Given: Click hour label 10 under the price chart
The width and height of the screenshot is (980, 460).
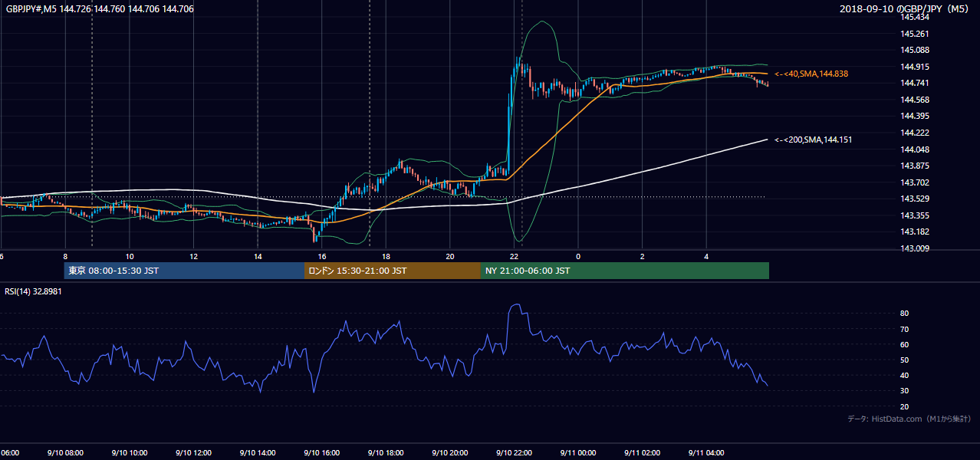Looking at the screenshot, I should point(130,256).
